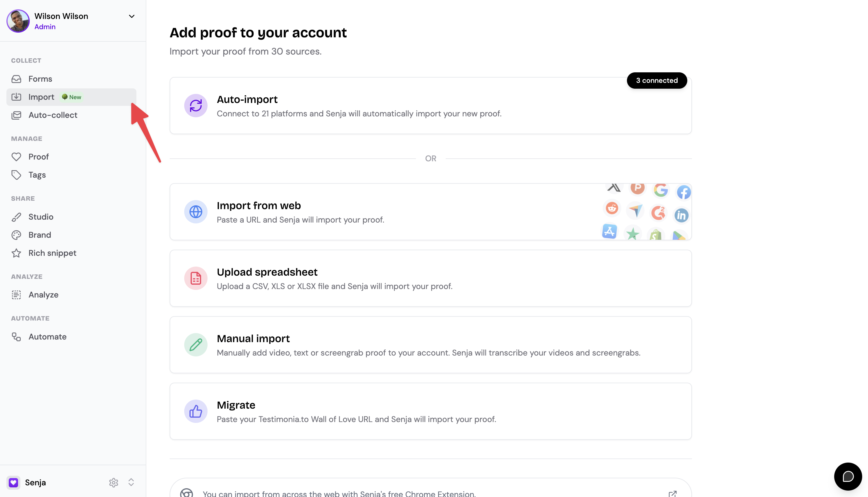868x497 pixels.
Task: Click the Import from web globe icon
Action: click(x=196, y=212)
